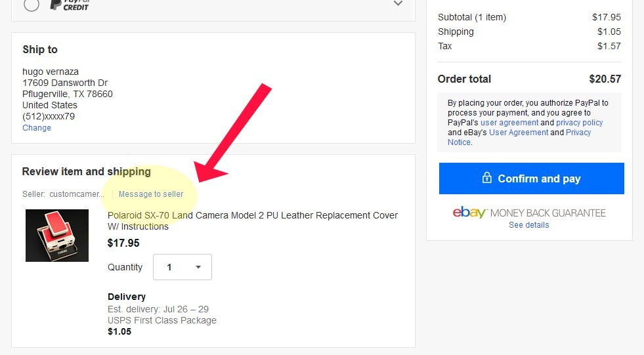
Task: Open the Polaroid camera cover thumbnail
Action: [x=57, y=236]
